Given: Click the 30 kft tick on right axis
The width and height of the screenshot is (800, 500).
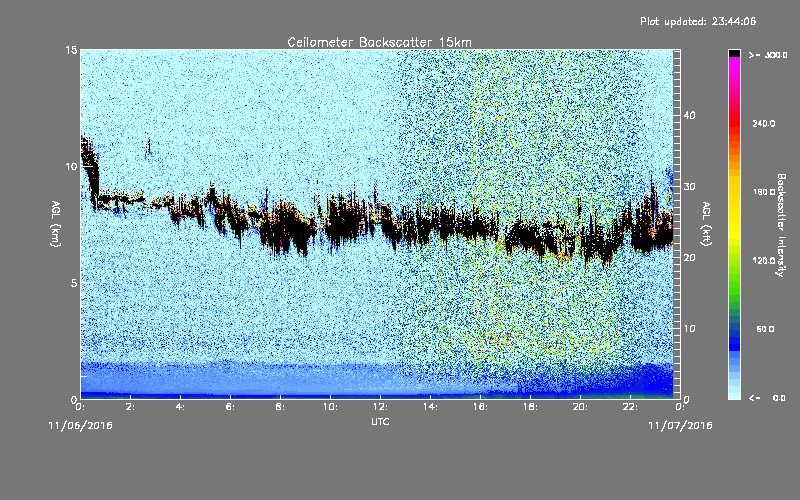Looking at the screenshot, I should (689, 186).
